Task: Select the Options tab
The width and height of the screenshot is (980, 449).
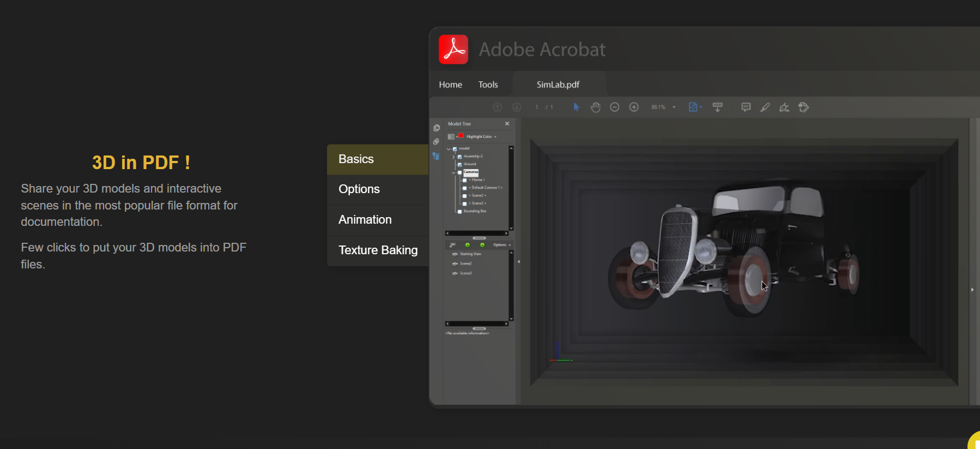Action: pyautogui.click(x=378, y=189)
